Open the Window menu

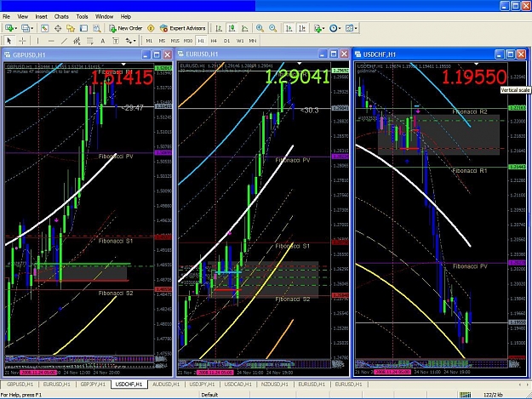coord(104,16)
